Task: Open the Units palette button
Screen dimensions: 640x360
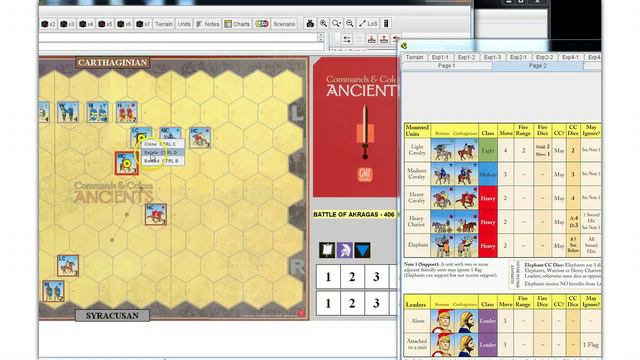Action: pos(184,24)
